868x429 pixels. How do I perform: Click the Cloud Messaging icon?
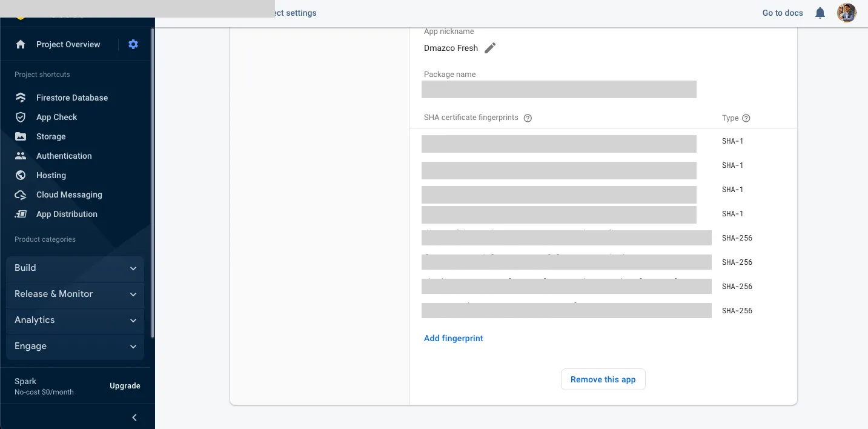21,195
